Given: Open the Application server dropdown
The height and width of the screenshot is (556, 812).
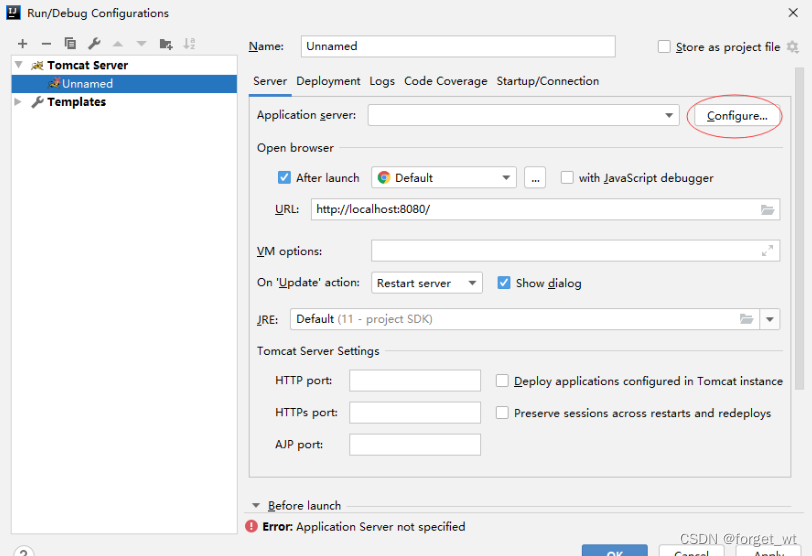Looking at the screenshot, I should (669, 115).
